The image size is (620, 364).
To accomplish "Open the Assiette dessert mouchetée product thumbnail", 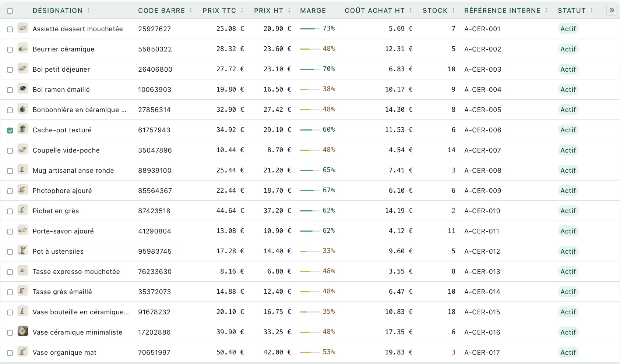I will pos(23,28).
